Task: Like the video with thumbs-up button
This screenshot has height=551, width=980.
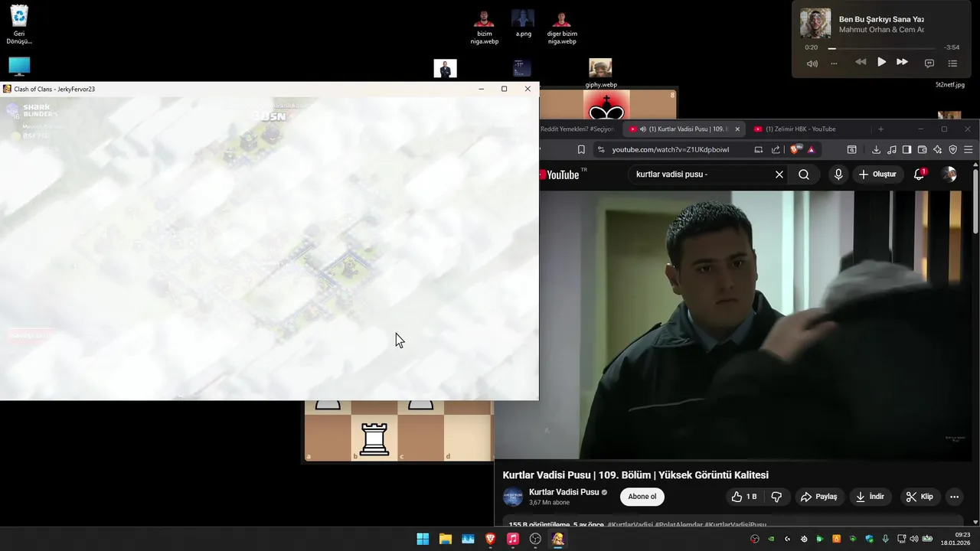Action: (x=743, y=497)
